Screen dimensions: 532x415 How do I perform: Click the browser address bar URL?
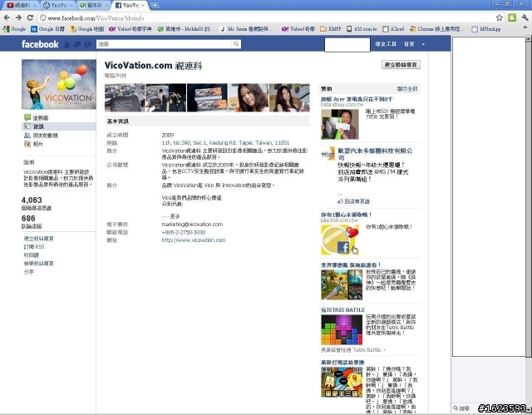[96, 18]
